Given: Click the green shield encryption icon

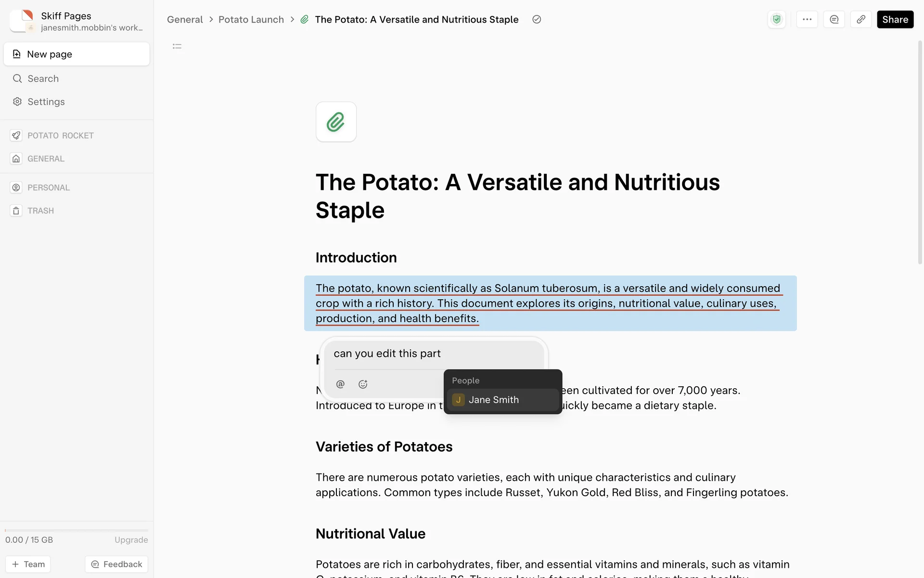Looking at the screenshot, I should [776, 19].
